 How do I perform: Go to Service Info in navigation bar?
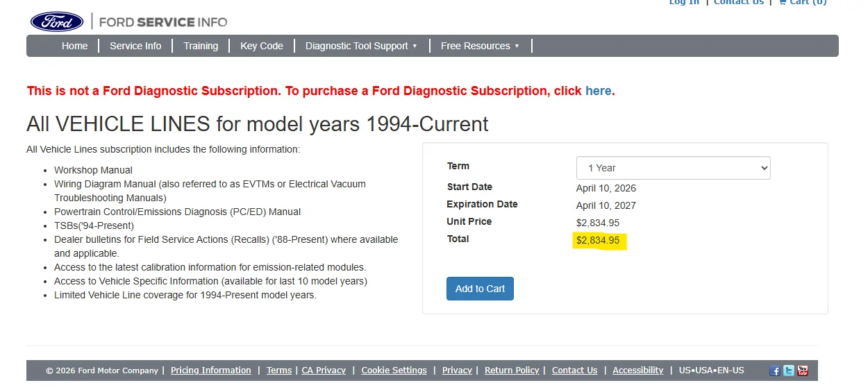coord(135,46)
